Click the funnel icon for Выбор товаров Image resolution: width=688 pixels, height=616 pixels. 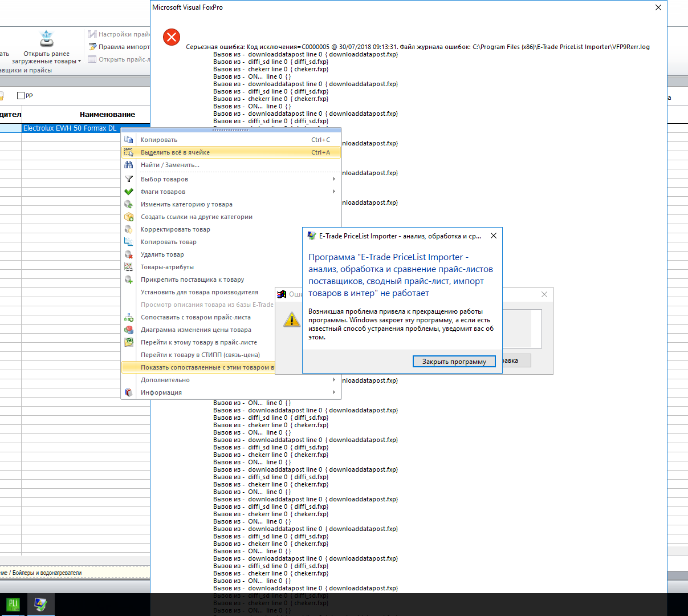coord(129,179)
